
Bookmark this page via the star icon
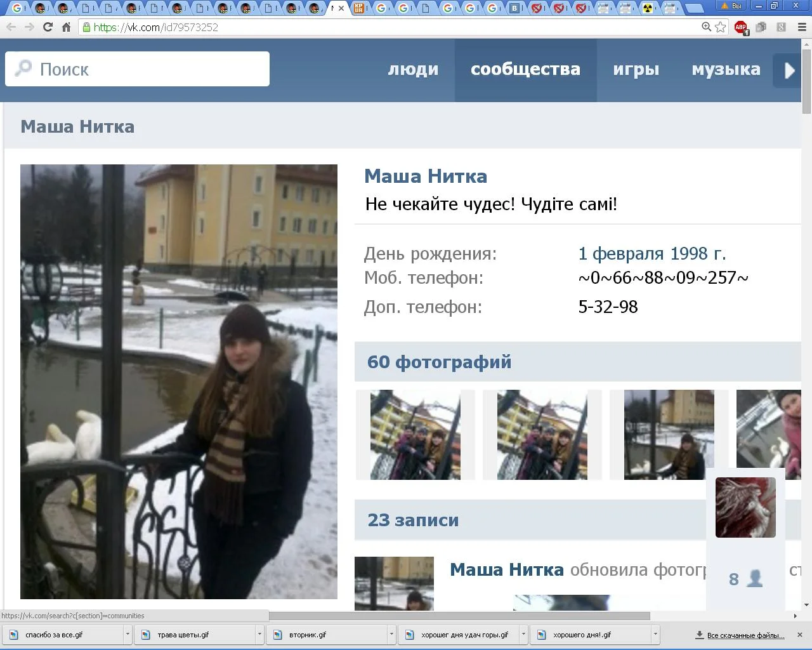[x=720, y=27]
